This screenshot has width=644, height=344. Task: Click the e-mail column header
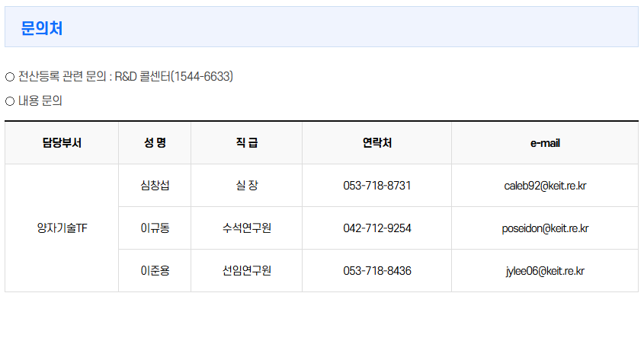[x=545, y=143]
